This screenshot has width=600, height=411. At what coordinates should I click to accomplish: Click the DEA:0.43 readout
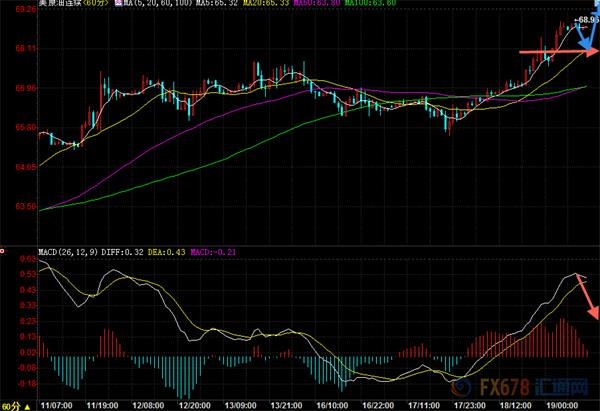tap(166, 252)
